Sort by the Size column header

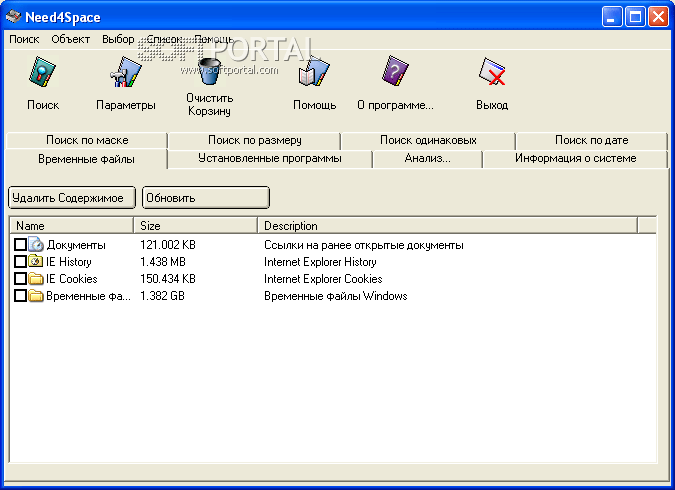(195, 226)
